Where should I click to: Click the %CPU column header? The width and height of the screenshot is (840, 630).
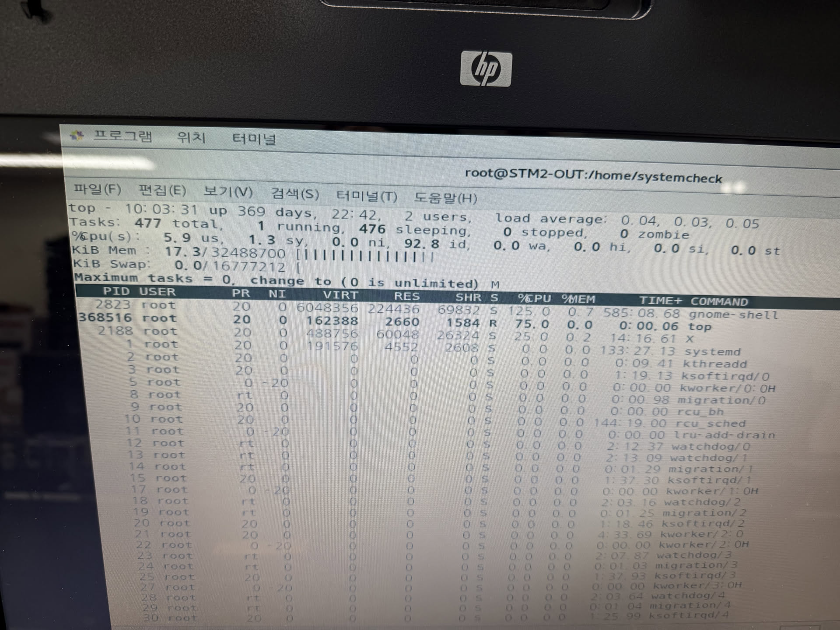(534, 298)
